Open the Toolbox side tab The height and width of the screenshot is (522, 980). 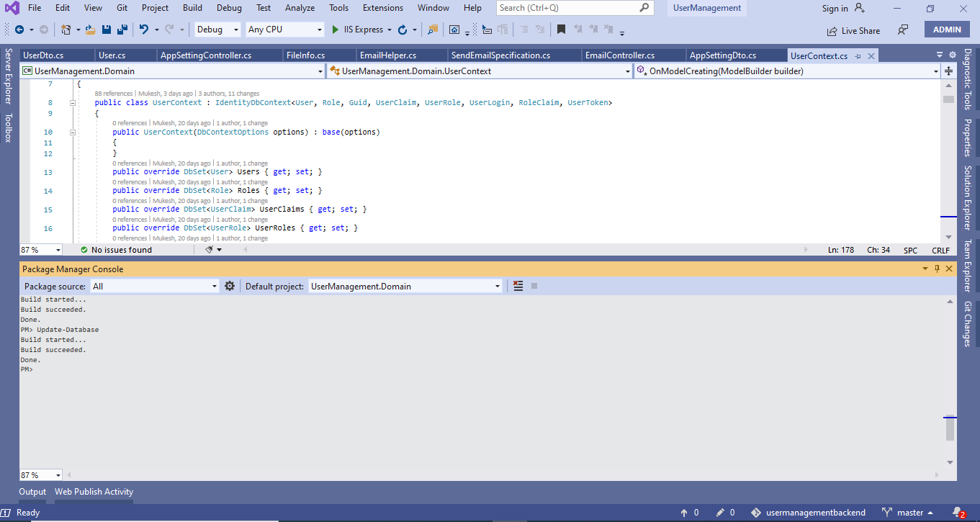[9, 128]
